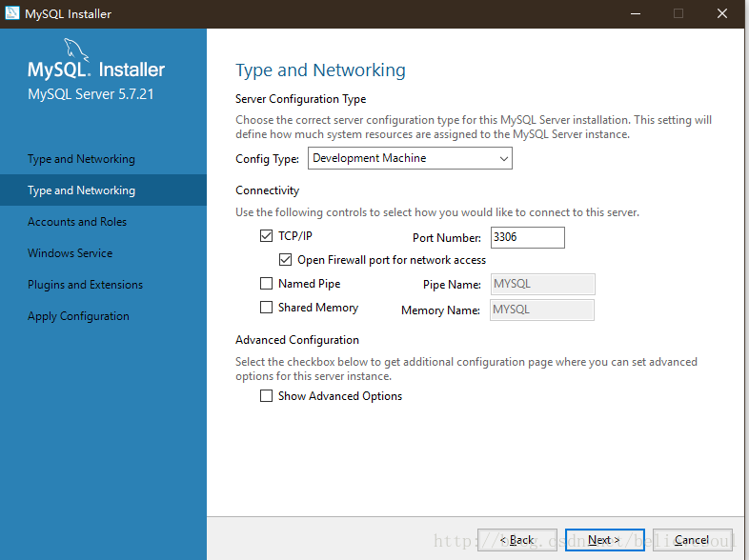Click the MySQL Installer title bar icon
The width and height of the screenshot is (749, 560).
(x=12, y=13)
